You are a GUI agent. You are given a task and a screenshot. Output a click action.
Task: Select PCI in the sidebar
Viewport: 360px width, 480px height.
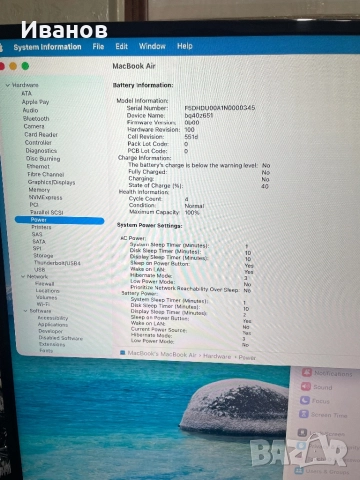34,205
